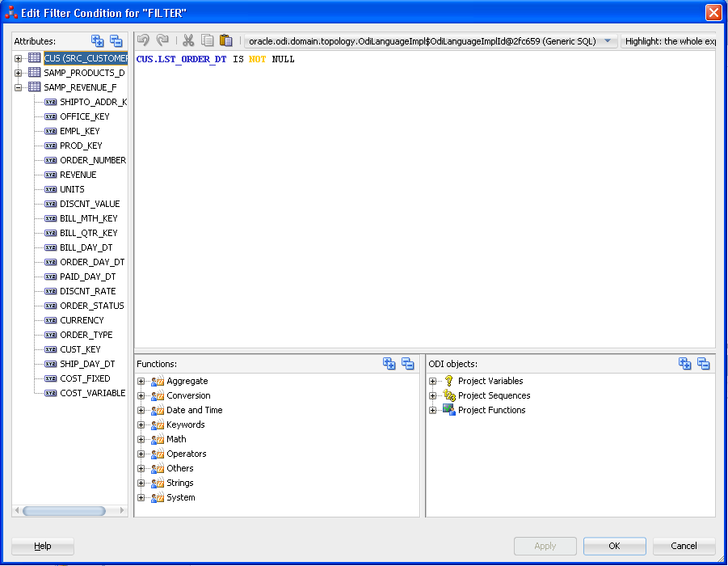The width and height of the screenshot is (728, 566).
Task: Expand the CUS (SRC_CUSTOMER) node
Action: tap(18, 58)
